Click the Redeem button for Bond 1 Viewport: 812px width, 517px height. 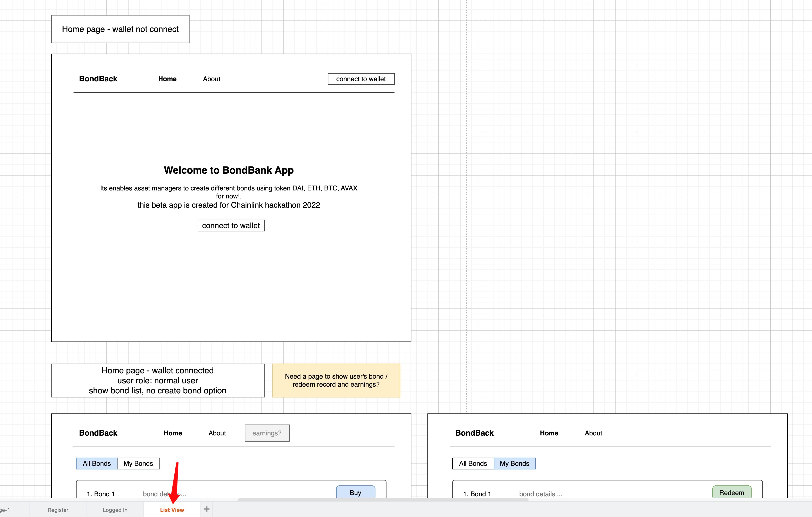click(732, 492)
